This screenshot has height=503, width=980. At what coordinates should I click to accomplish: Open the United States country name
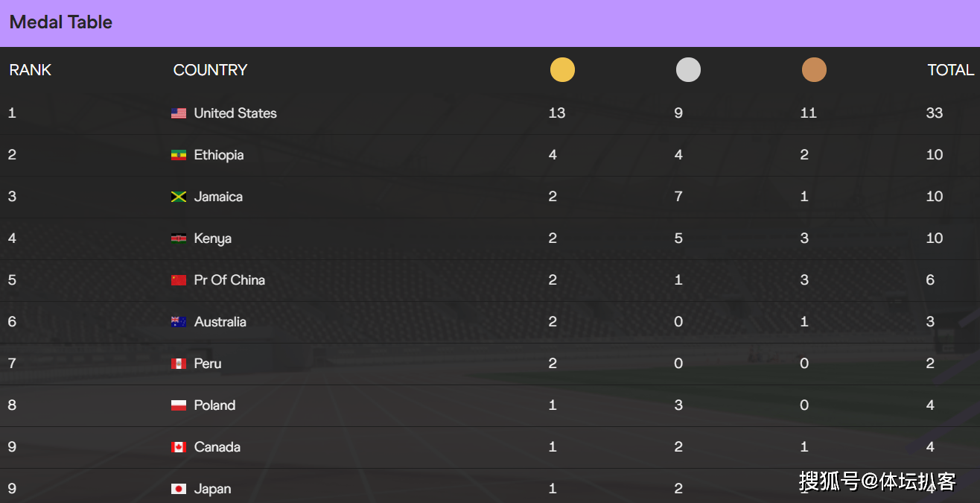(x=235, y=113)
